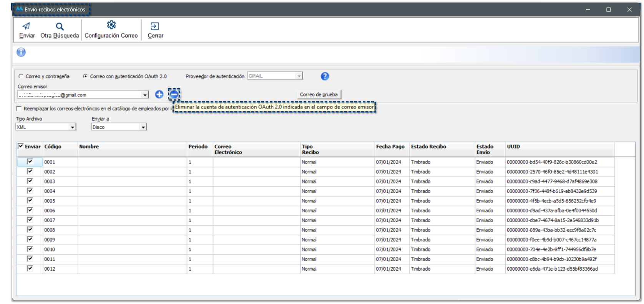Toggle the Enviar header select-all checkbox
This screenshot has height=304, width=644.
pos(21,146)
